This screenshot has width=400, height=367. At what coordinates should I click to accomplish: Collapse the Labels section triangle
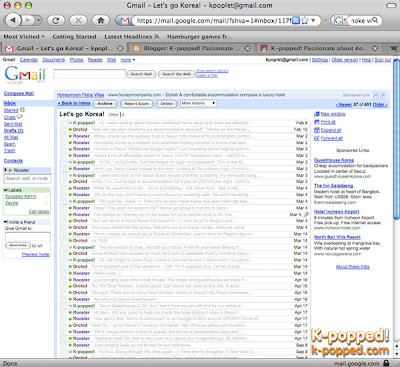[6, 190]
